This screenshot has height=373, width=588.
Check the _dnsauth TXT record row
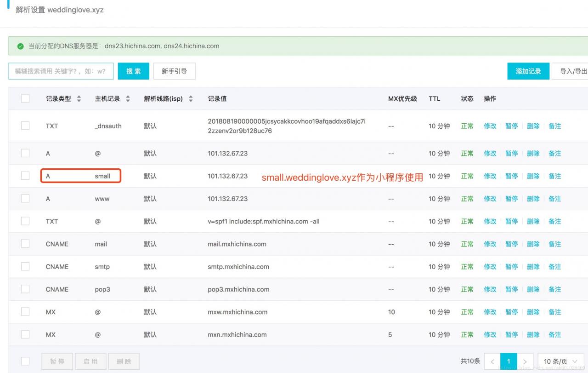pos(25,126)
